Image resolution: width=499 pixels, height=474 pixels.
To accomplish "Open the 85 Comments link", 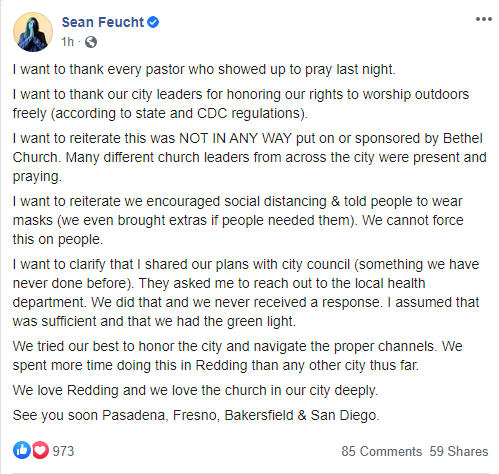I will [382, 451].
